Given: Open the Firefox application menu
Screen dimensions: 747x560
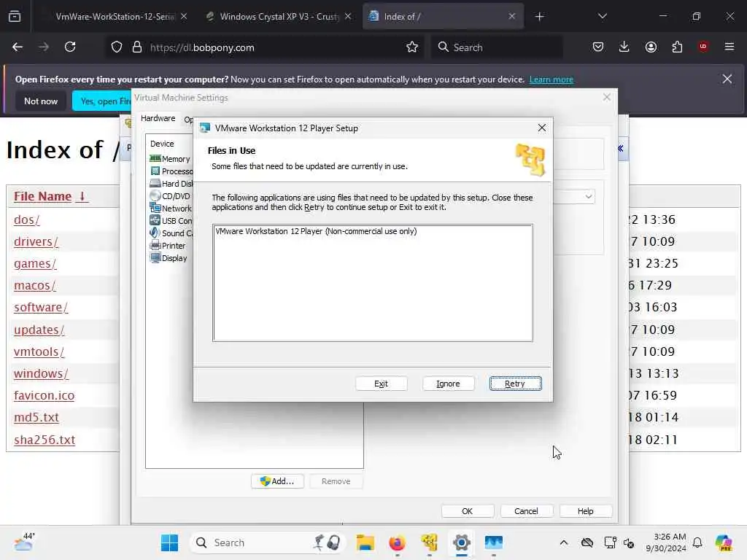Looking at the screenshot, I should coord(729,47).
